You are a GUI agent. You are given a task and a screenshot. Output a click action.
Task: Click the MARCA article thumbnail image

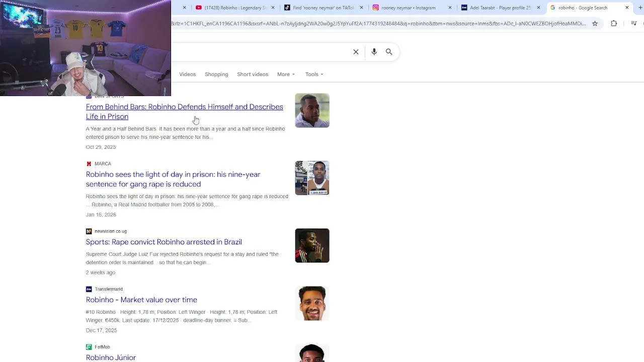tap(312, 178)
